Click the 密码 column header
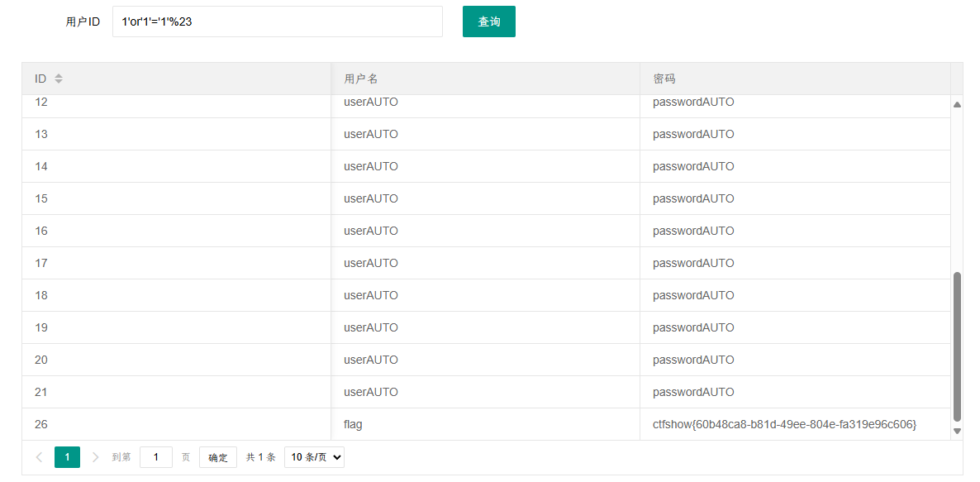 (664, 79)
